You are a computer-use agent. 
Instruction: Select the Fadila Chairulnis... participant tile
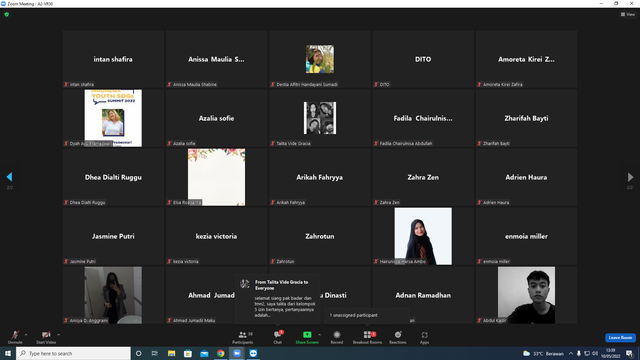(x=423, y=118)
